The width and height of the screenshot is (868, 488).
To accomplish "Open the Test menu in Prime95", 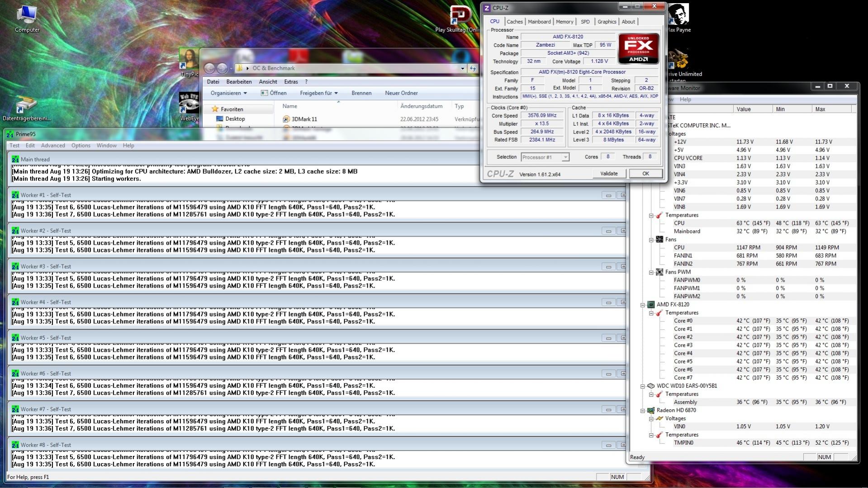I will pos(14,146).
